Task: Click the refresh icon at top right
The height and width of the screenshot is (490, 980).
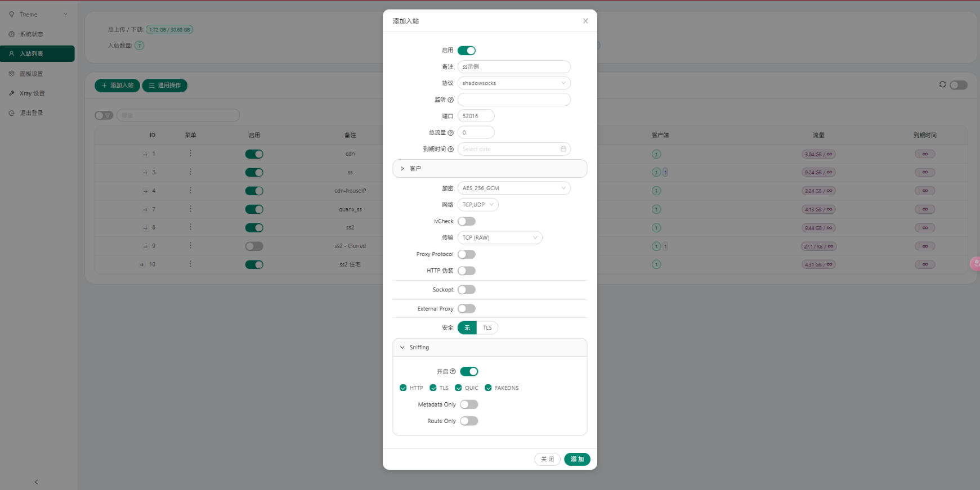Action: 942,85
